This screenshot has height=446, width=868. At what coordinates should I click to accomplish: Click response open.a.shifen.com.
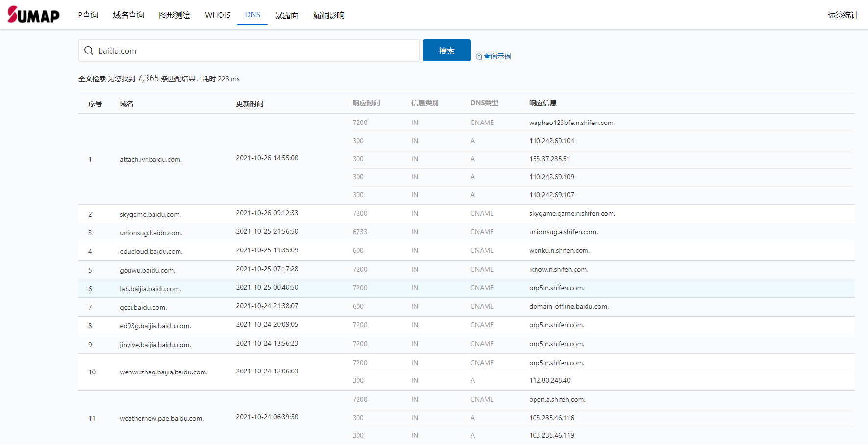click(x=557, y=400)
